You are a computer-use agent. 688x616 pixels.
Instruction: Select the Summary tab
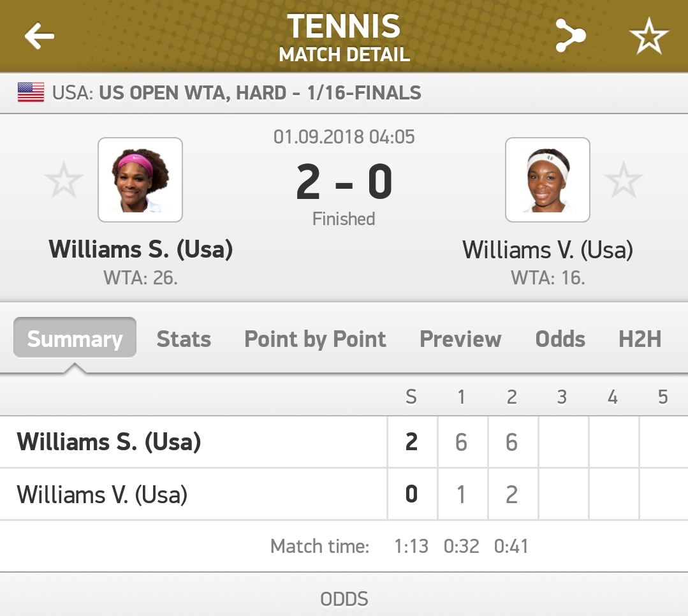click(x=75, y=339)
